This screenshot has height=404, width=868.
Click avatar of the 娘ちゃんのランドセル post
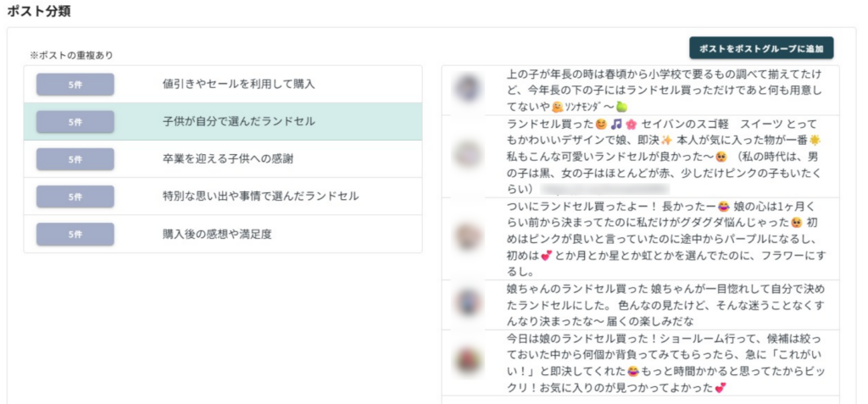click(x=468, y=301)
